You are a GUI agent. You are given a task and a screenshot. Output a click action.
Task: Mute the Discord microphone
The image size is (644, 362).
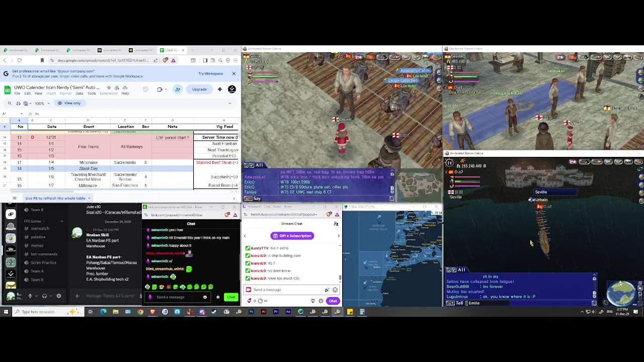click(30, 296)
